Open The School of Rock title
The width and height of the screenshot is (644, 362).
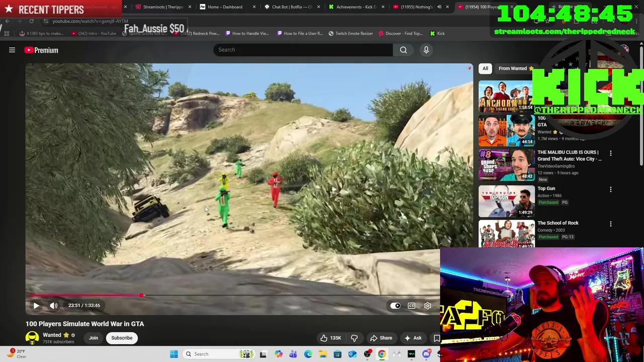558,223
